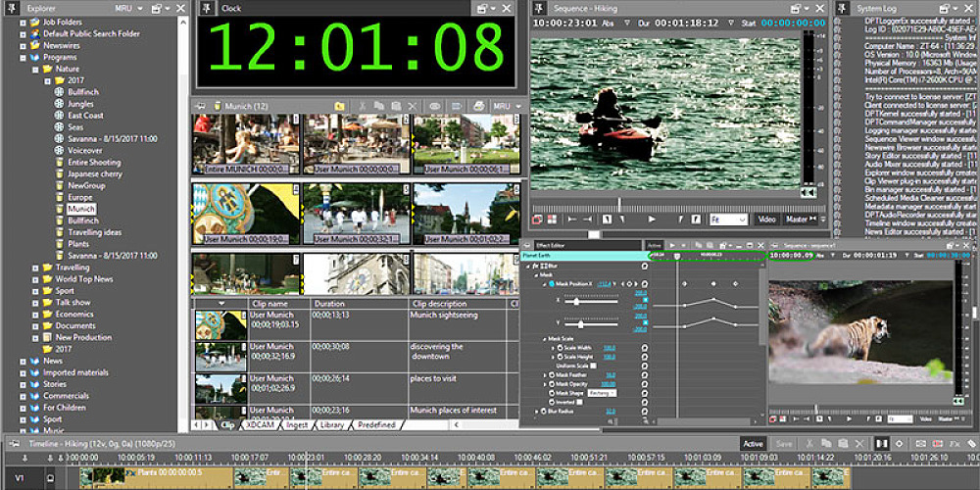Click the eye view icon in Munich bin toolbar

(435, 106)
